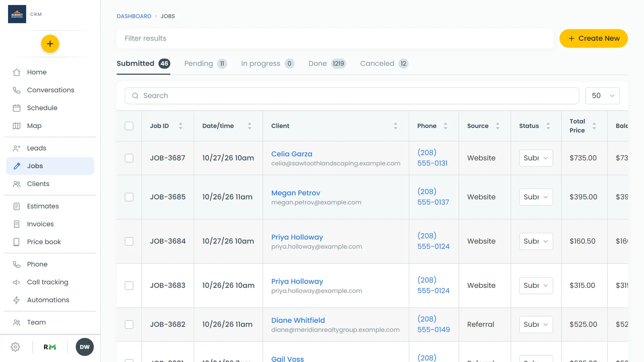Open Call tracking
The image size is (644, 362).
pos(50,282)
